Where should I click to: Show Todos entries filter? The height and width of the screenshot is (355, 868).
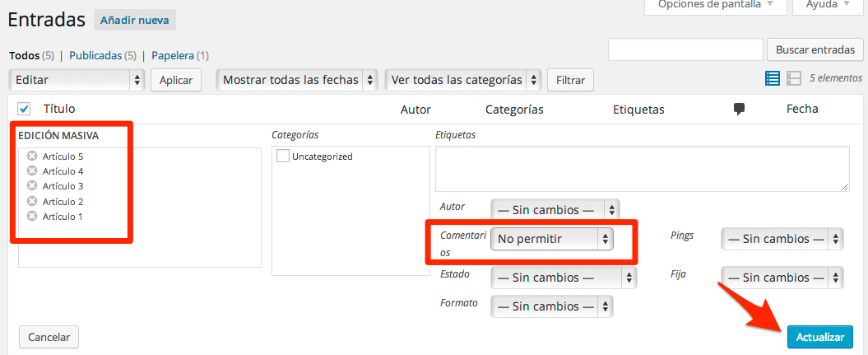(25, 55)
